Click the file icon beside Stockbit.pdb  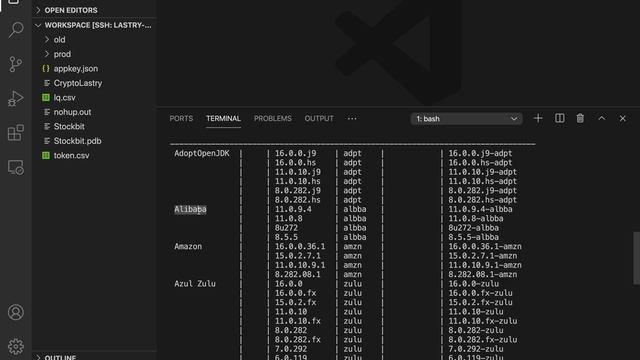point(47,141)
